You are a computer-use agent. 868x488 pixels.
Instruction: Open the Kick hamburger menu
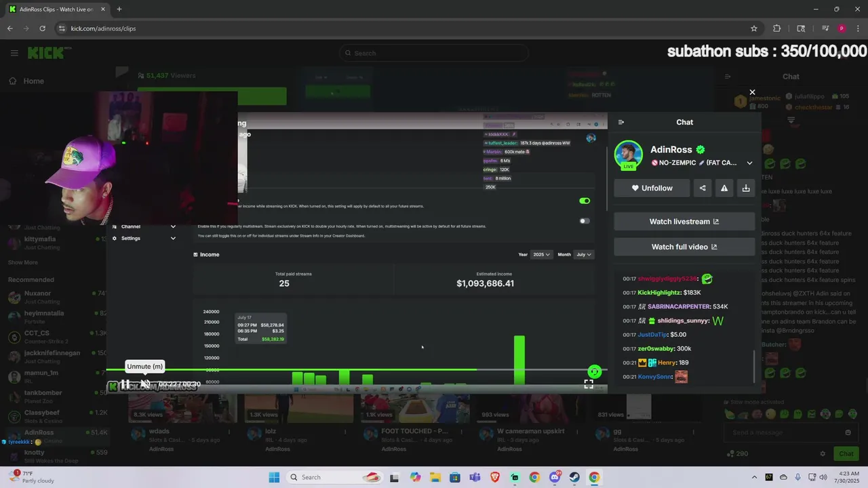pyautogui.click(x=14, y=53)
